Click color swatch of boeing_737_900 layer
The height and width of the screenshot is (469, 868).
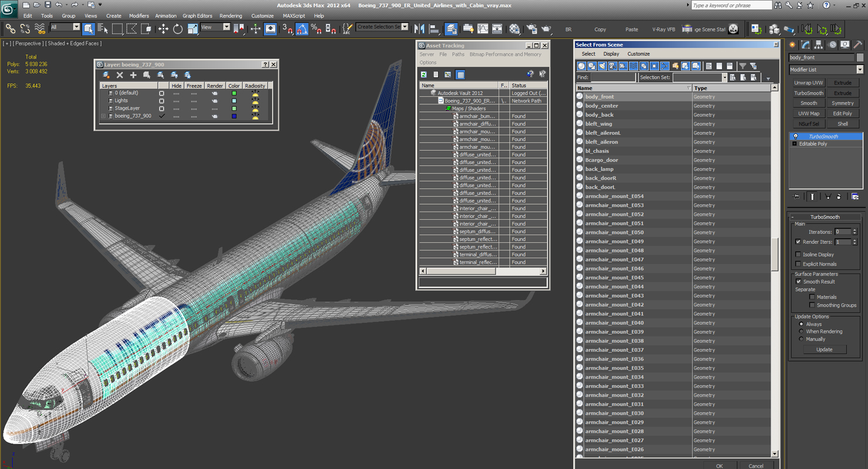(x=234, y=116)
